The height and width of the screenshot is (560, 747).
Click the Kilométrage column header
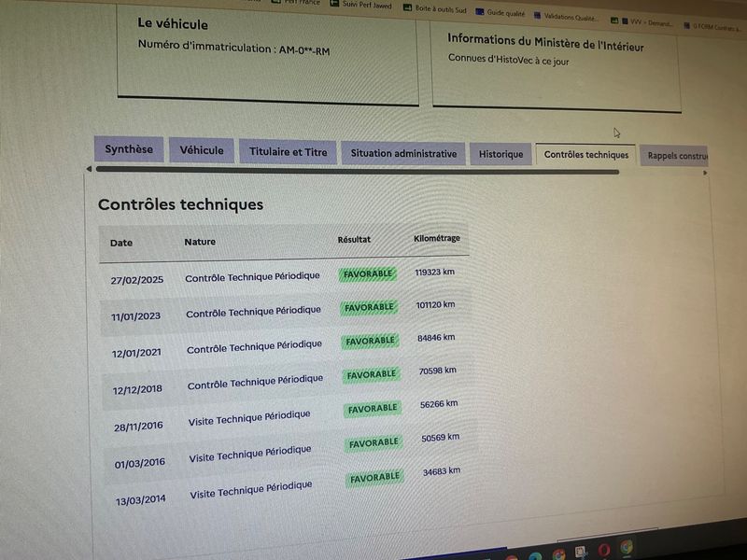437,238
